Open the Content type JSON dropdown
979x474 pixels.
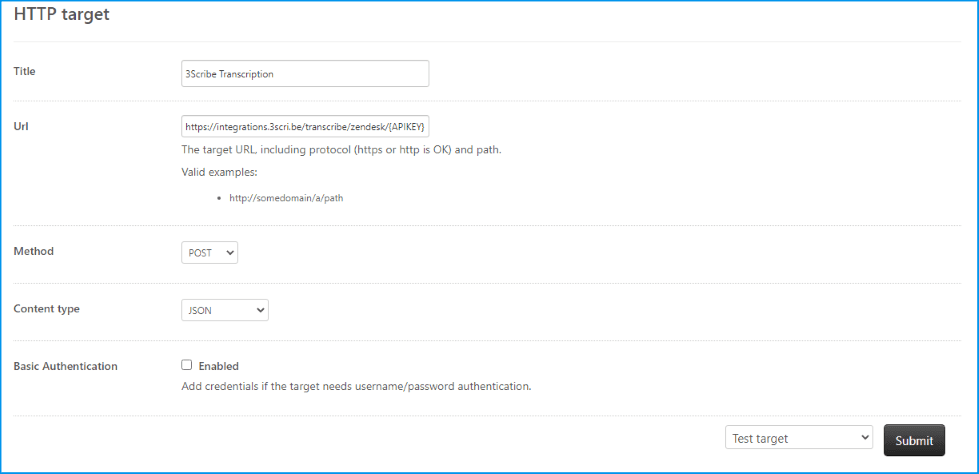[x=225, y=310]
